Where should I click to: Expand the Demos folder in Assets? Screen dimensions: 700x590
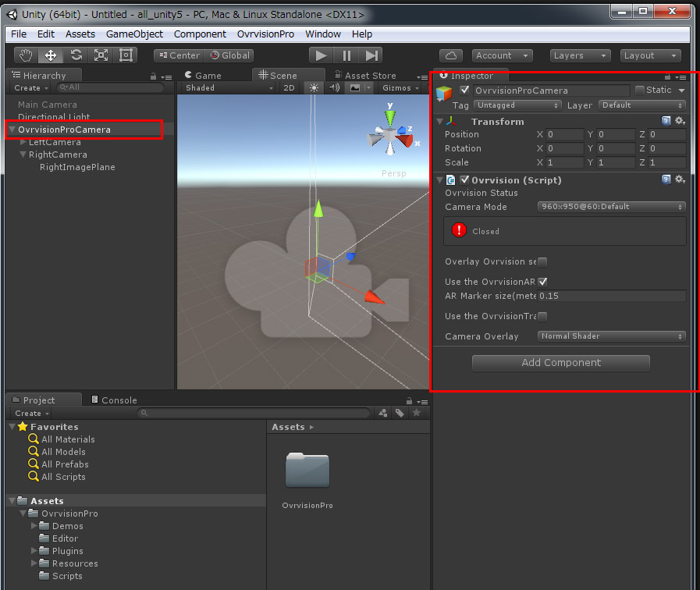(34, 525)
